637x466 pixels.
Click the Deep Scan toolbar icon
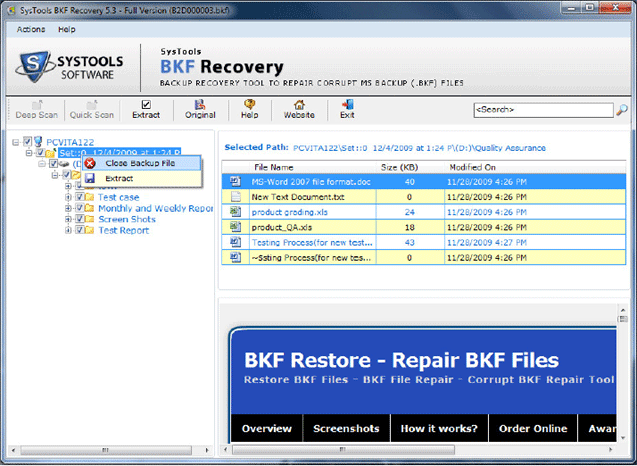[37, 105]
